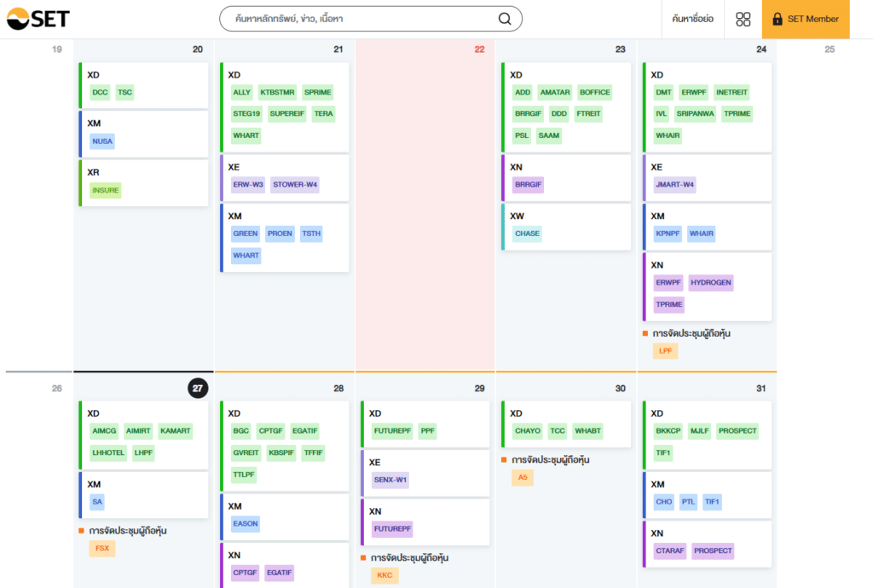Click the ค้นหาชื่อย่อ link
This screenshot has height=588, width=873.
(x=692, y=19)
